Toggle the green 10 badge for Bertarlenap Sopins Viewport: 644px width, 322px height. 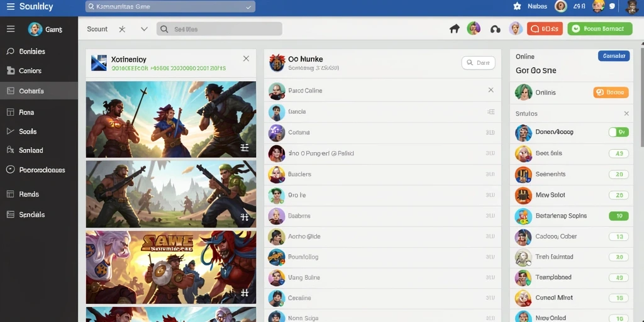point(619,216)
